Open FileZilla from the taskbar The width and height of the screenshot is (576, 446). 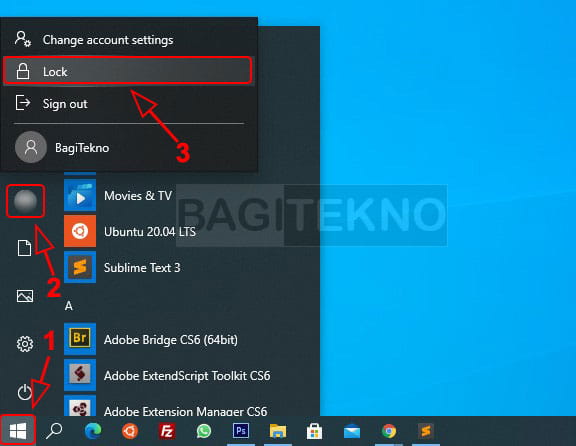coord(167,431)
